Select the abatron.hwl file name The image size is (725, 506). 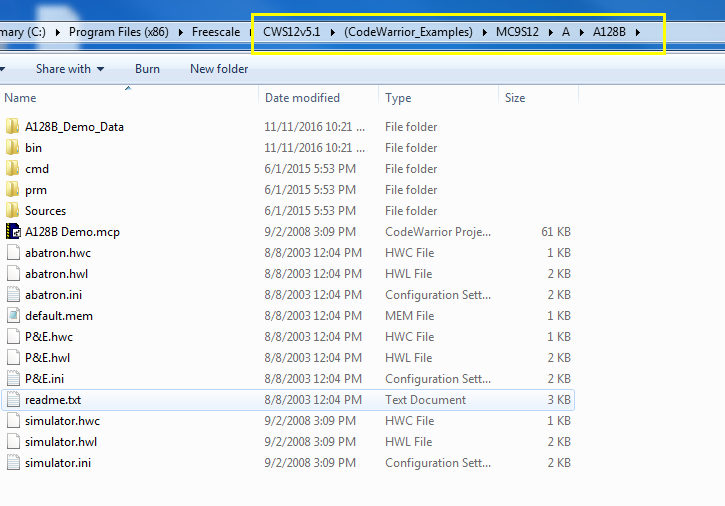point(56,274)
